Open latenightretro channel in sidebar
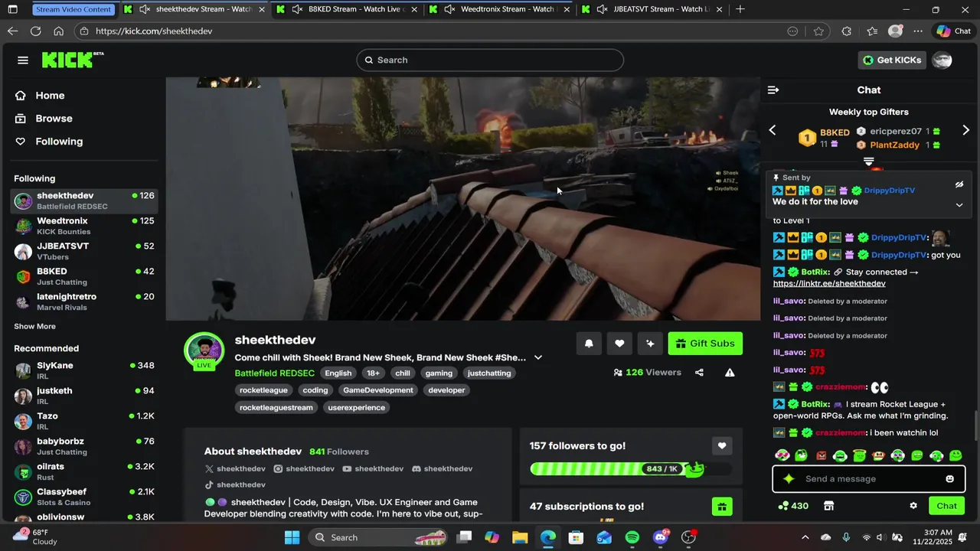 tap(84, 302)
